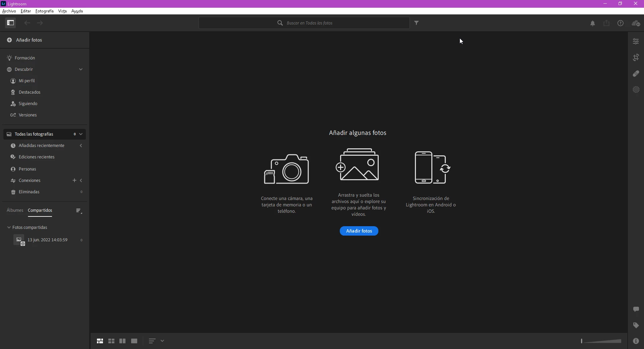
Task: Open cloud sync status icon
Action: (636, 23)
